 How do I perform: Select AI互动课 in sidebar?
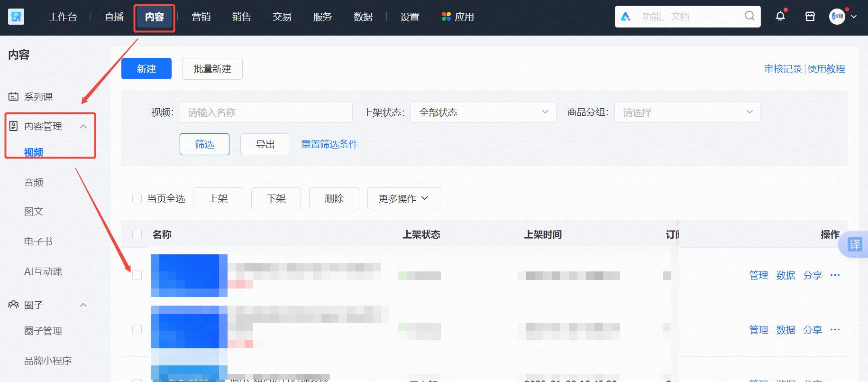point(43,271)
